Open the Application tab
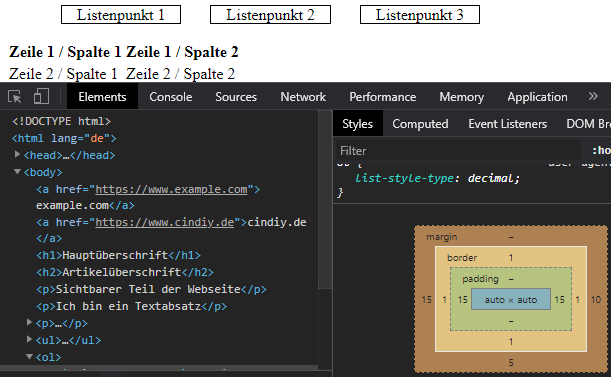Viewport: 611px width, 377px height. pyautogui.click(x=537, y=97)
